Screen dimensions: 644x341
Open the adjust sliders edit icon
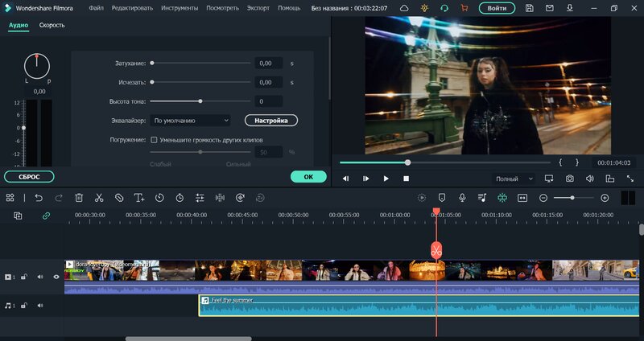click(200, 198)
